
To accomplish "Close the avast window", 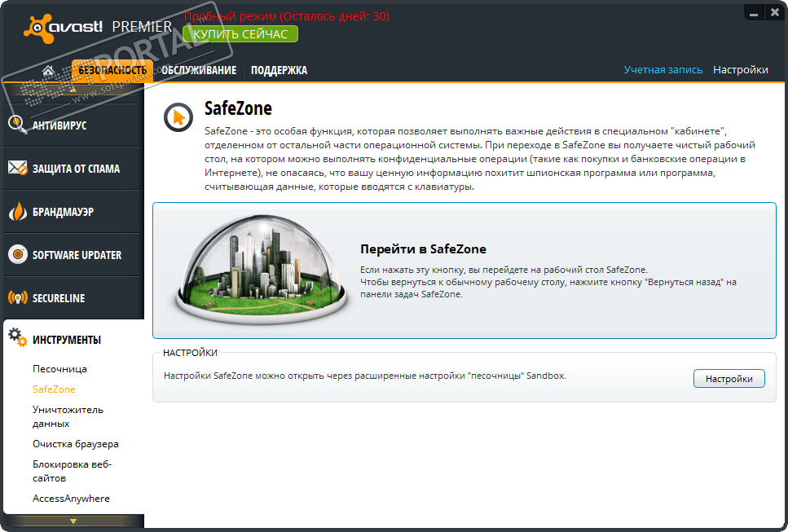I will point(774,13).
